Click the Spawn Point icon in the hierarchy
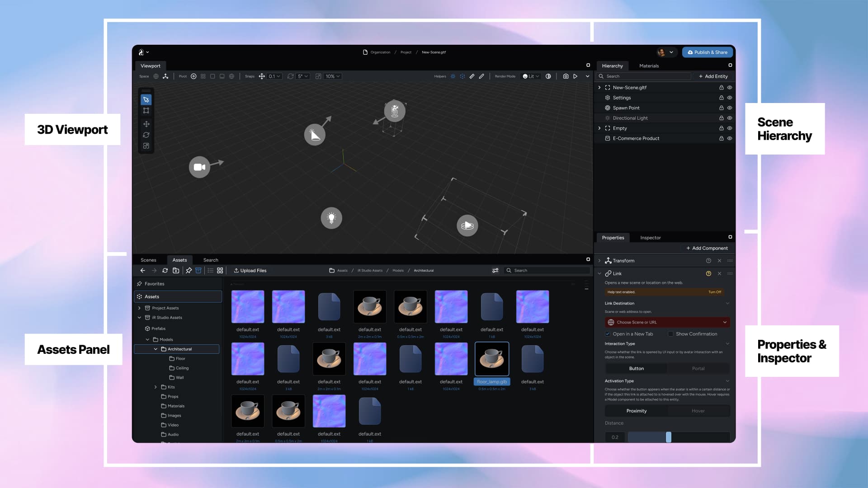 pos(608,108)
